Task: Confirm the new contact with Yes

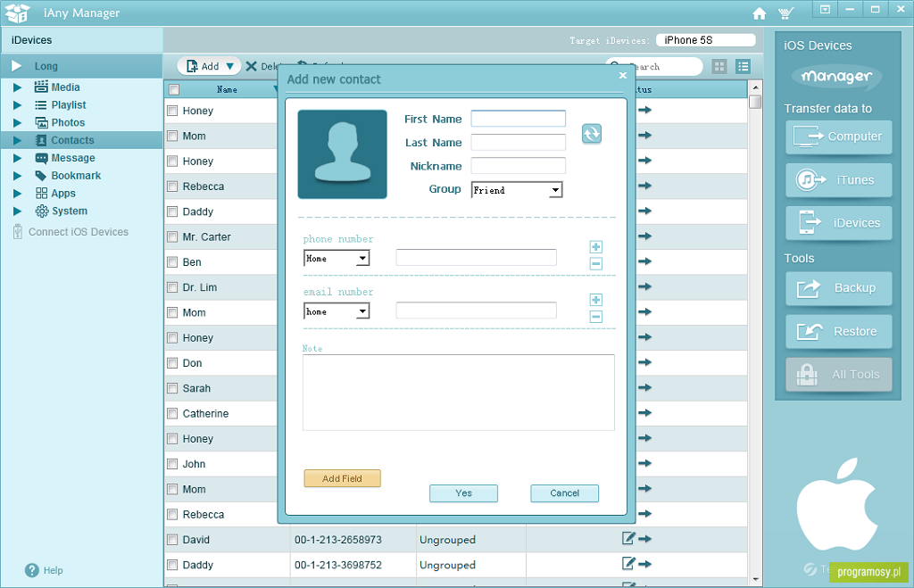Action: 463,493
